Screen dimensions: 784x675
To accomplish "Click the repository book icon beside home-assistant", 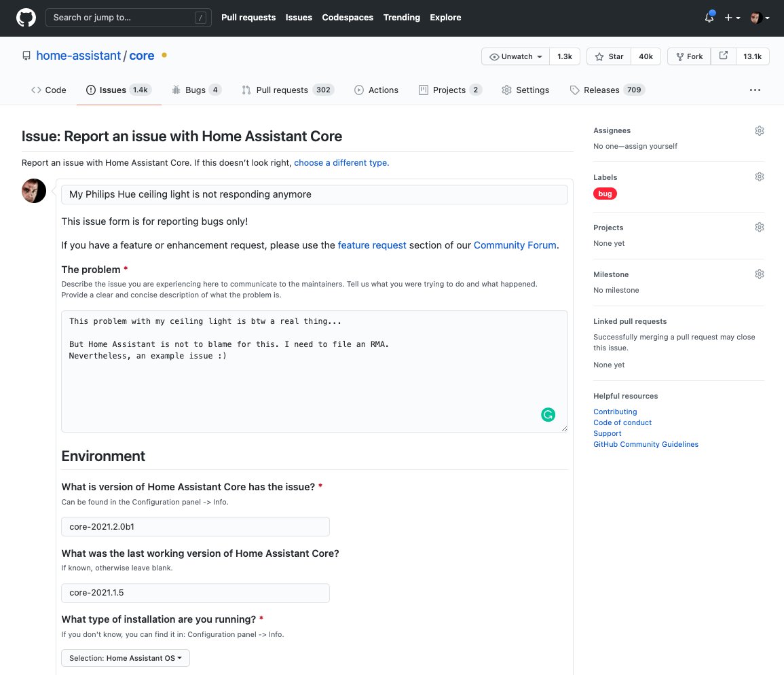I will click(26, 56).
